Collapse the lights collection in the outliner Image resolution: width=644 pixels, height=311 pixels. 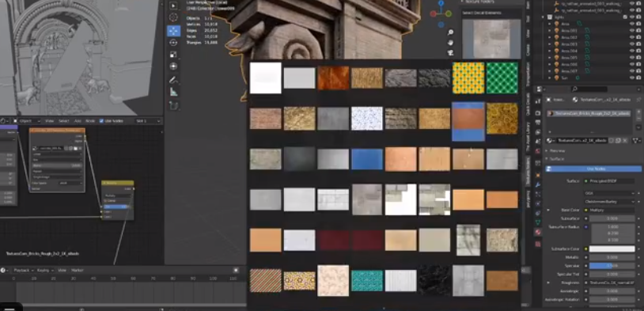pyautogui.click(x=543, y=17)
